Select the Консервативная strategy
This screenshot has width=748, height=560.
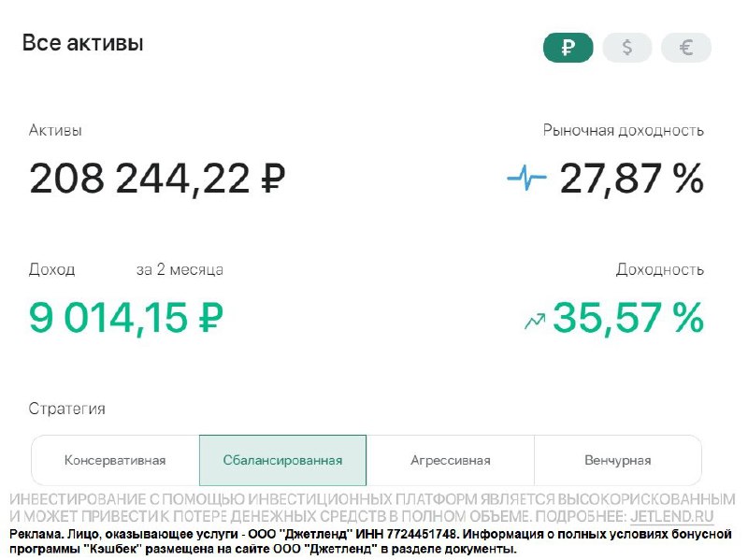(x=115, y=460)
